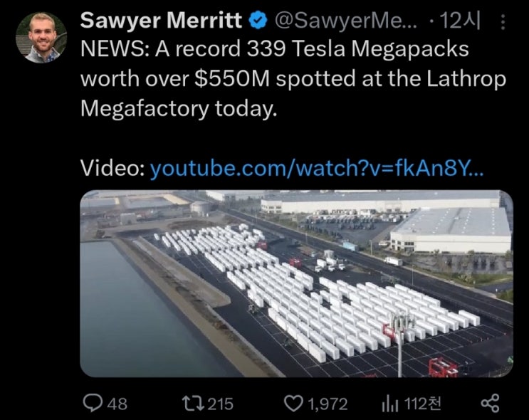
Task: Click the "Video:" label text
Action: 112,169
